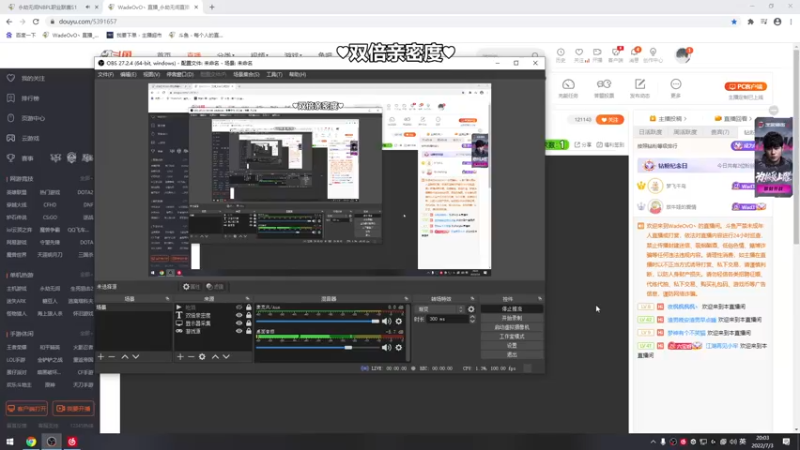Open Sources dock panel options icon
This screenshot has height=450, width=800.
click(247, 299)
